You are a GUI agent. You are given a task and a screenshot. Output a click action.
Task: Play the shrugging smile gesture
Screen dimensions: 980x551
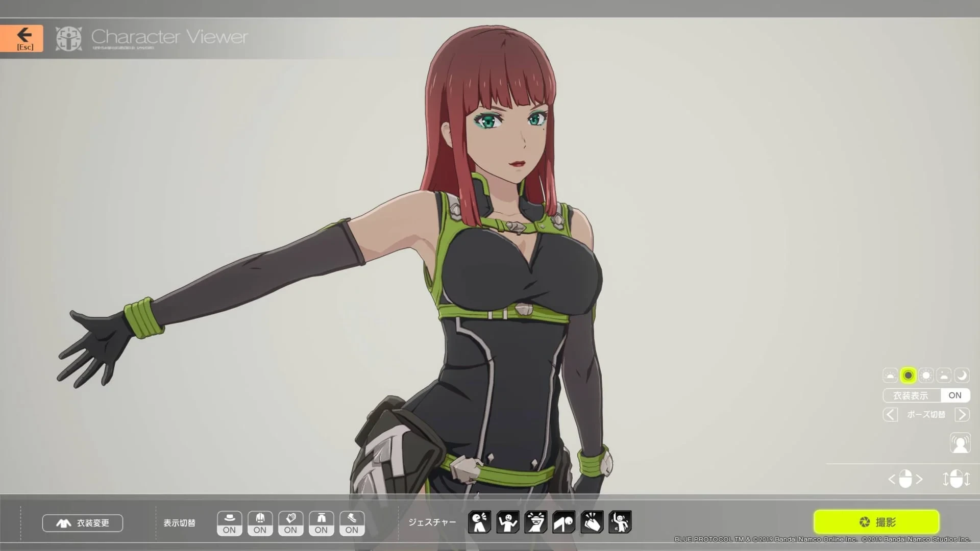(508, 522)
